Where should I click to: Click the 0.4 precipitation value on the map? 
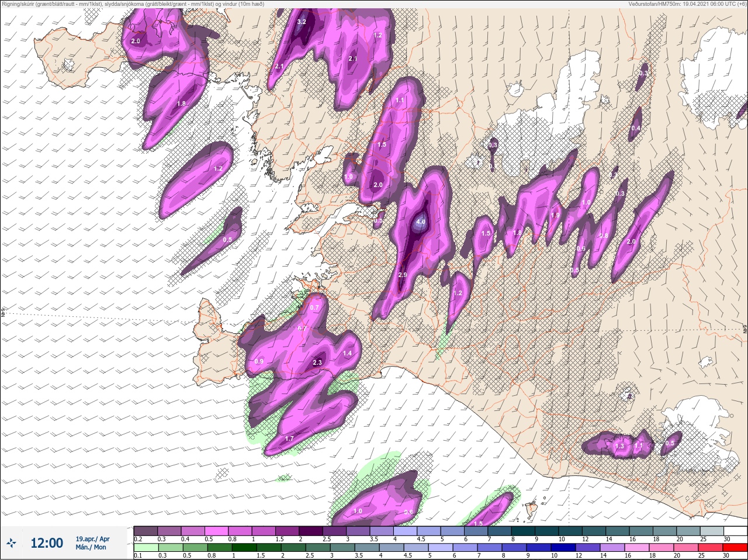[636, 128]
